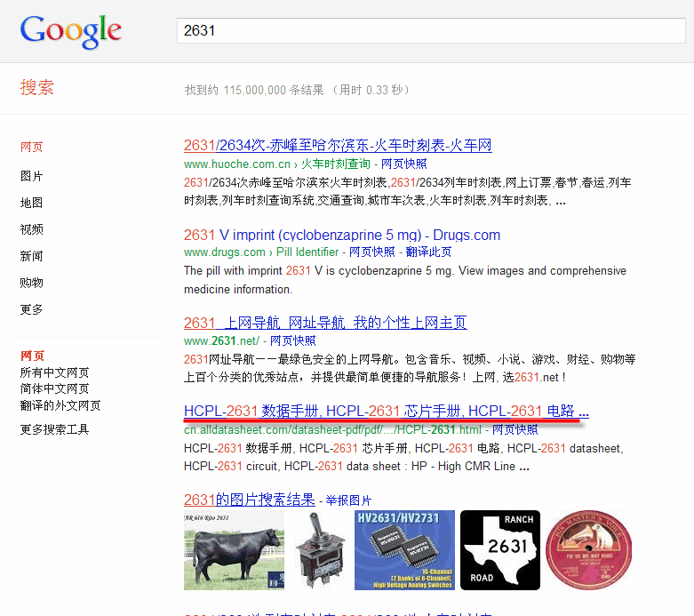Image resolution: width=694 pixels, height=616 pixels.
Task: Click the search box containing 2631
Action: (431, 31)
